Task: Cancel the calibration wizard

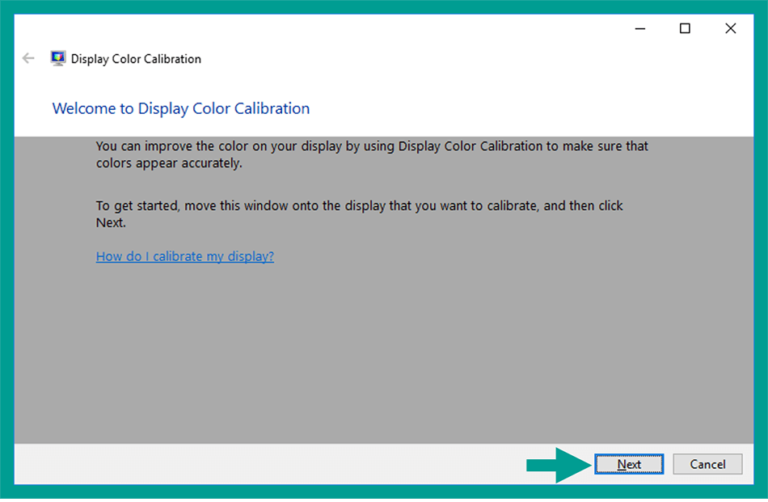Action: point(707,464)
